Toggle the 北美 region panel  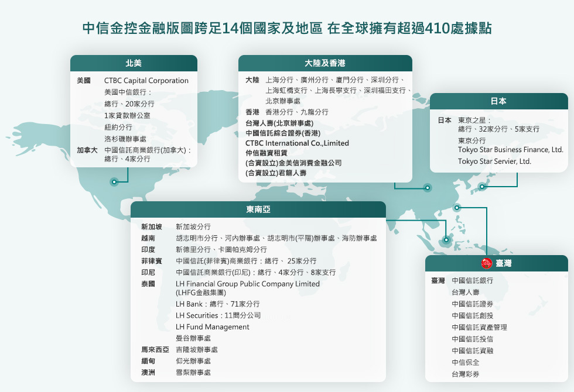(x=134, y=63)
